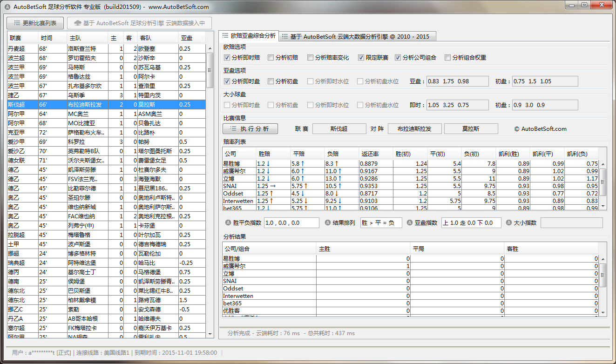This screenshot has height=364, width=616.
Task: Click the list icon on the cloud big-data engine tab
Action: [284, 36]
